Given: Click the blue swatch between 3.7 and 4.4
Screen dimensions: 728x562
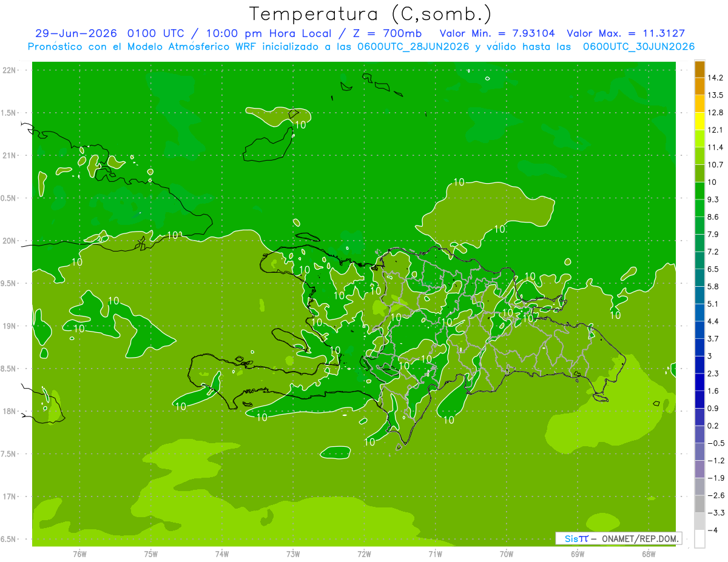Looking at the screenshot, I should tap(699, 330).
